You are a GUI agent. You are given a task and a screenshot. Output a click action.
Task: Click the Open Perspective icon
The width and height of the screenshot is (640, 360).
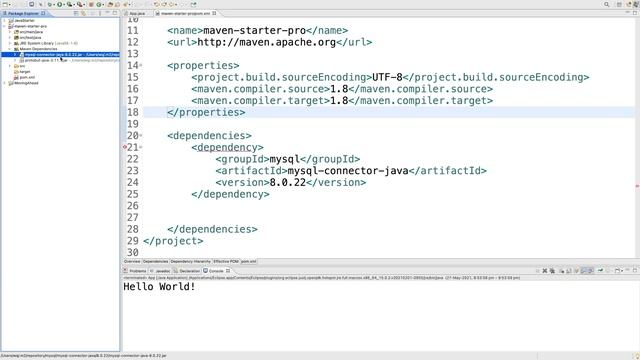[619, 4]
